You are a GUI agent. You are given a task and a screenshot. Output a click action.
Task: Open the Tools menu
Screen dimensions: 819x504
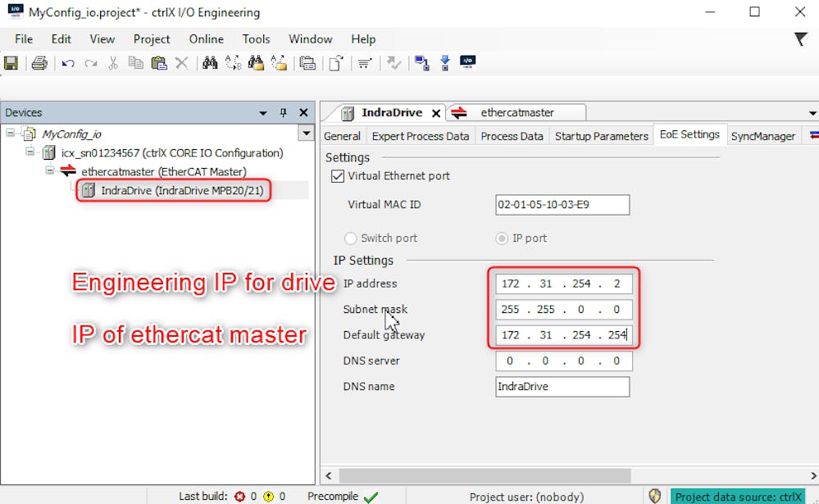pos(256,39)
